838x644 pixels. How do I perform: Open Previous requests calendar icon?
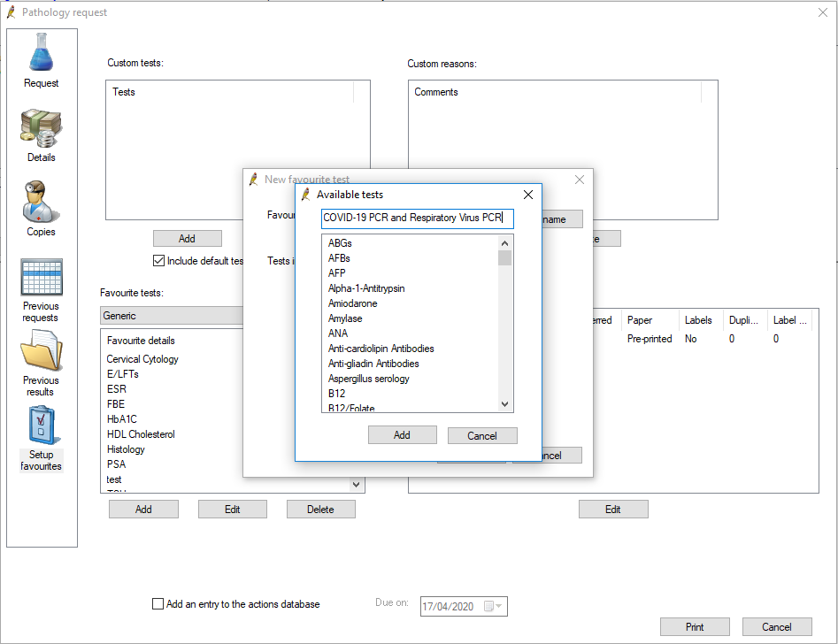pos(42,278)
